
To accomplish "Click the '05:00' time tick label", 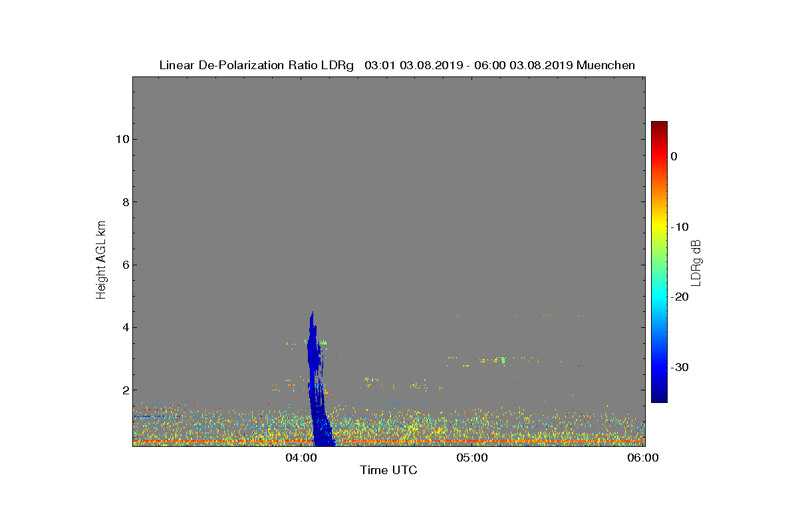I will 471,458.
